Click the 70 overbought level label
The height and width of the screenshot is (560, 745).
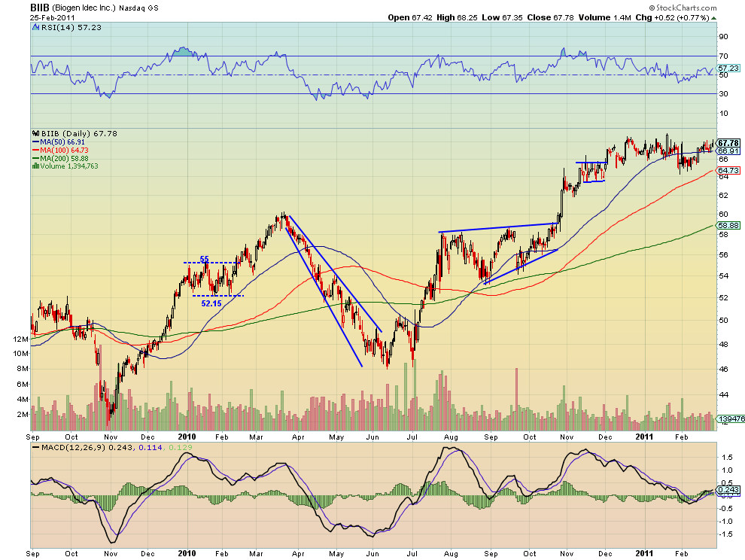(723, 56)
